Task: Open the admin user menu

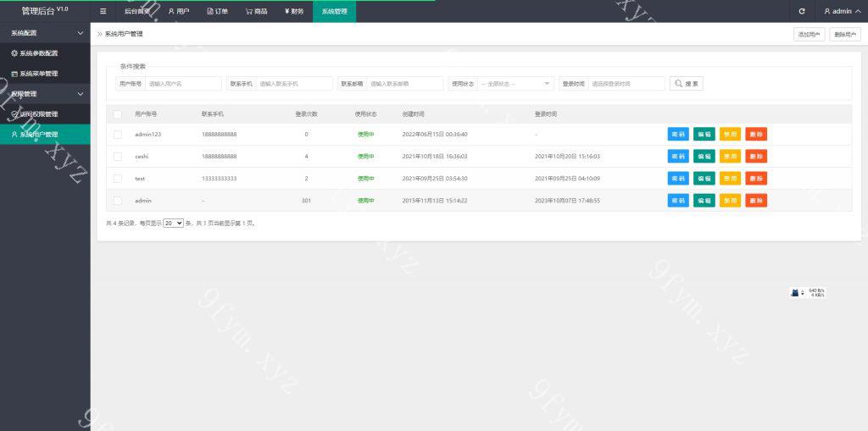Action: pyautogui.click(x=842, y=11)
